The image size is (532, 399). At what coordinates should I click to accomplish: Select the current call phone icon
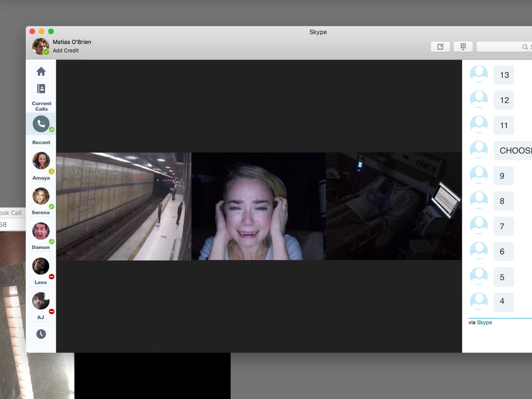pos(41,124)
